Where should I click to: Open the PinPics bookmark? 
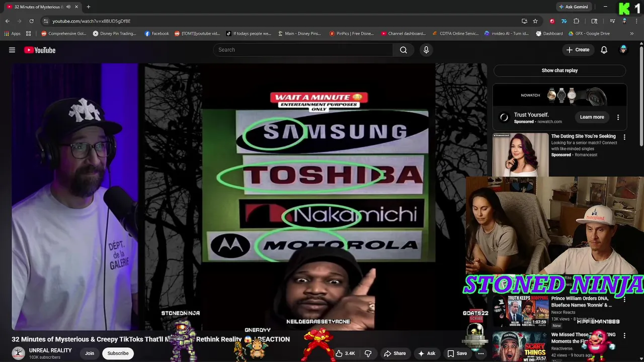(x=352, y=34)
